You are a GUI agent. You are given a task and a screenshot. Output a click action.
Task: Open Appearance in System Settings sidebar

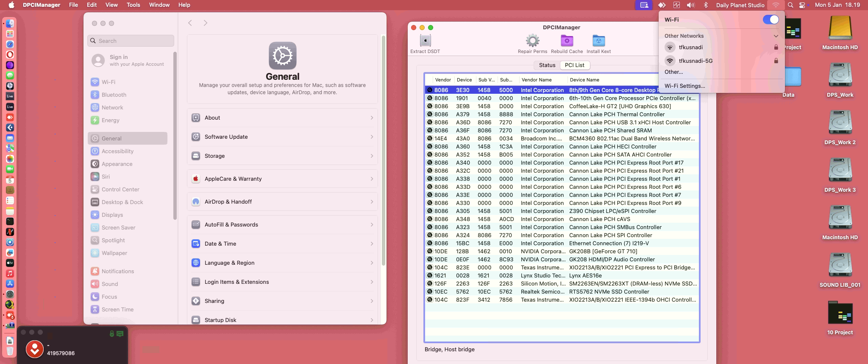pyautogui.click(x=128, y=164)
